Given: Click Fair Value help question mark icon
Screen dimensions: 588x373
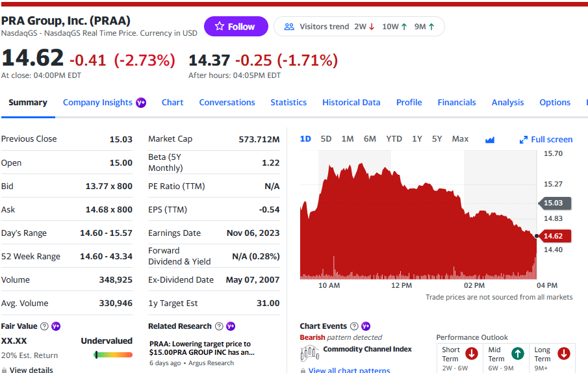Looking at the screenshot, I should coord(44,326).
